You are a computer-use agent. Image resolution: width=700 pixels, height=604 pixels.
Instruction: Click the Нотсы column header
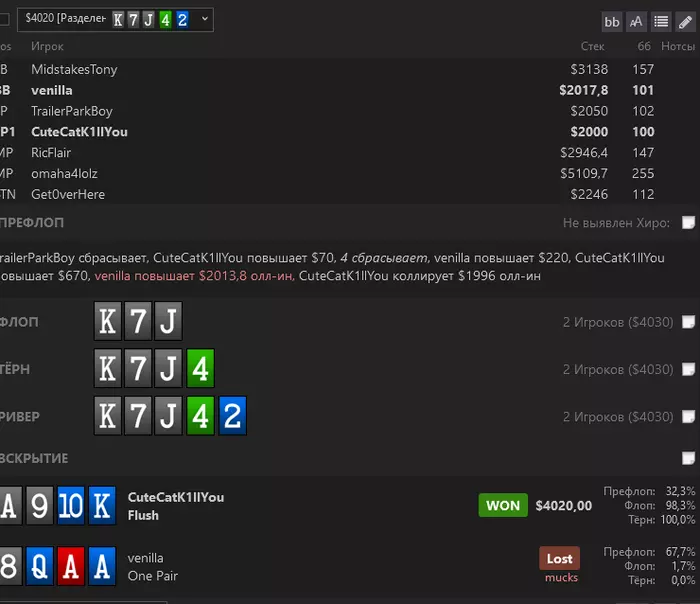click(678, 46)
